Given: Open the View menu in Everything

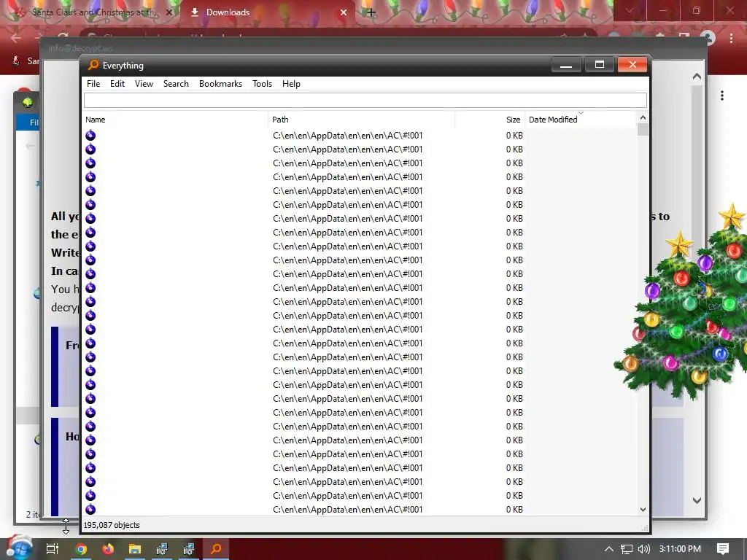Looking at the screenshot, I should [144, 84].
